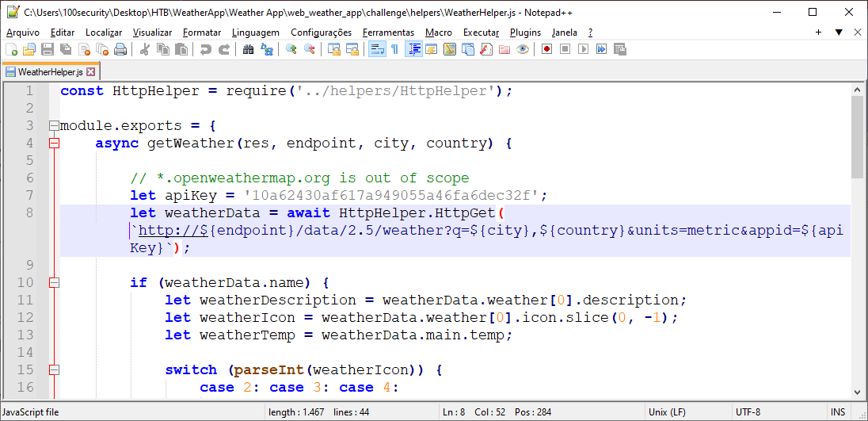Open the Configurações menu

[x=321, y=33]
